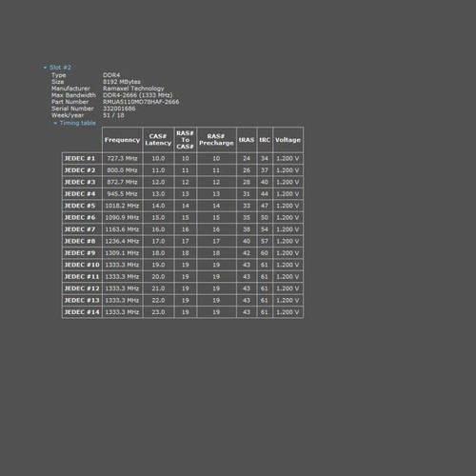Click the JEDEC #14 row label
Image resolution: width=476 pixels, height=476 pixels.
82,312
